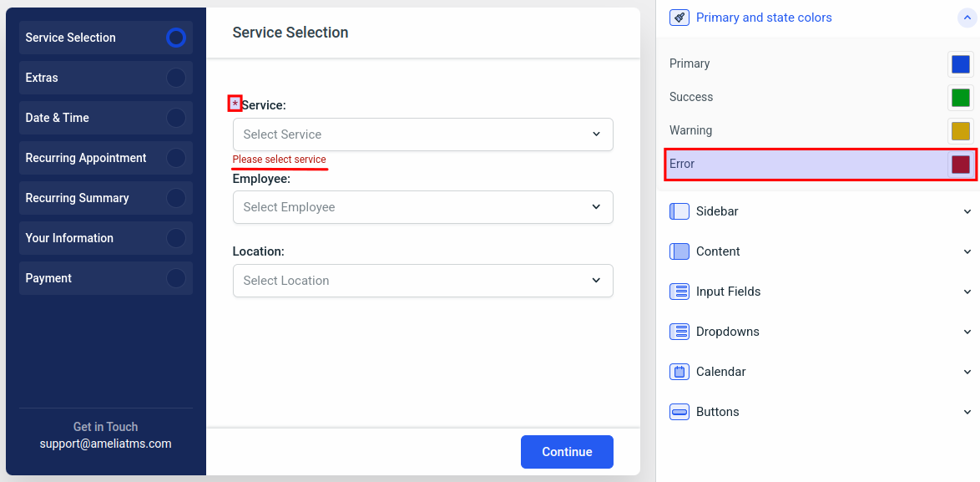980x482 pixels.
Task: Click the Continue button
Action: (567, 452)
